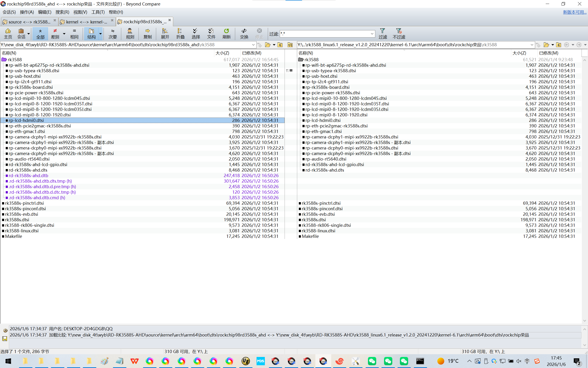Open the right pane navigation options arrow
This screenshot has height=368, width=588.
point(585,45)
